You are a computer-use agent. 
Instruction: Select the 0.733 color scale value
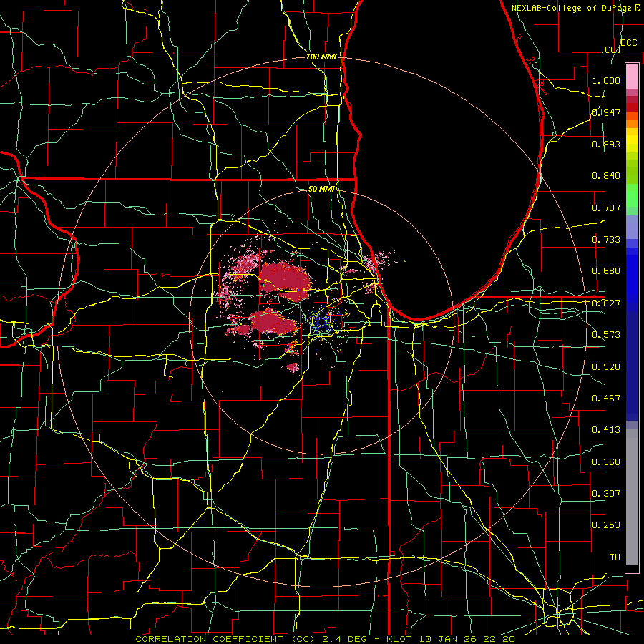[606, 240]
